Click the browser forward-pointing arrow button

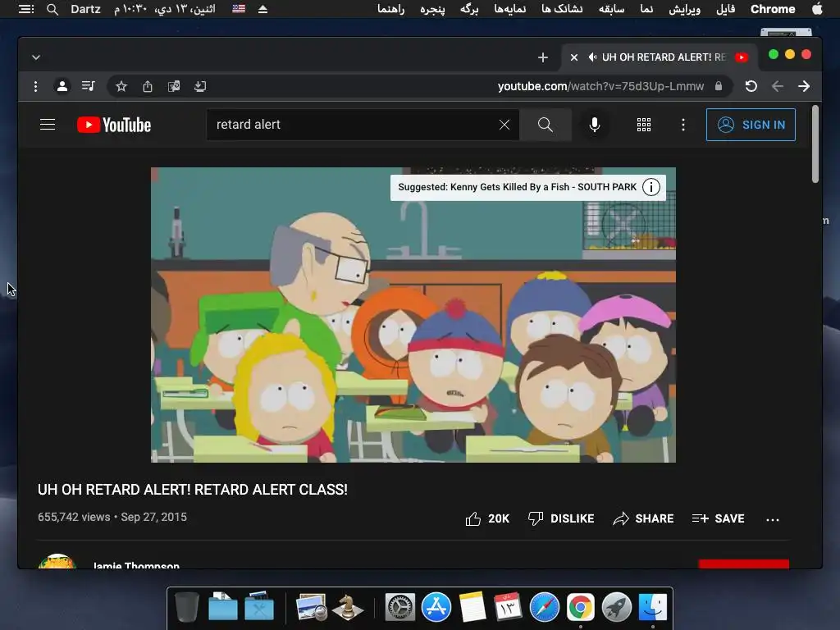point(804,86)
